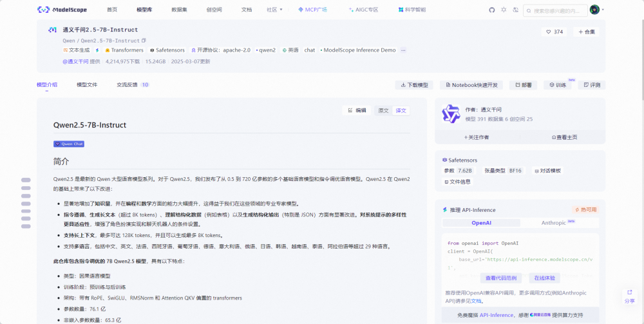Click the 文本生成 task tag
The width and height of the screenshot is (644, 324).
tap(77, 50)
